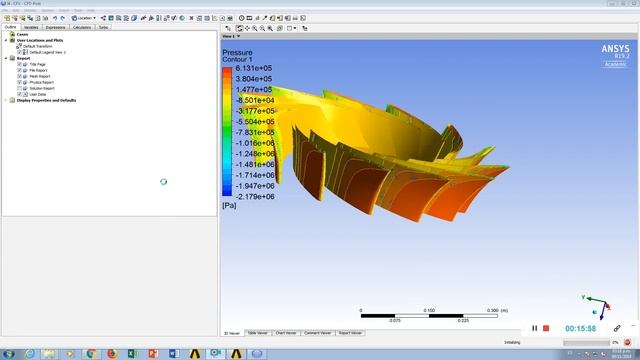The height and width of the screenshot is (360, 640).
Task: Click the red stop button beside progress bar
Action: [x=627, y=342]
